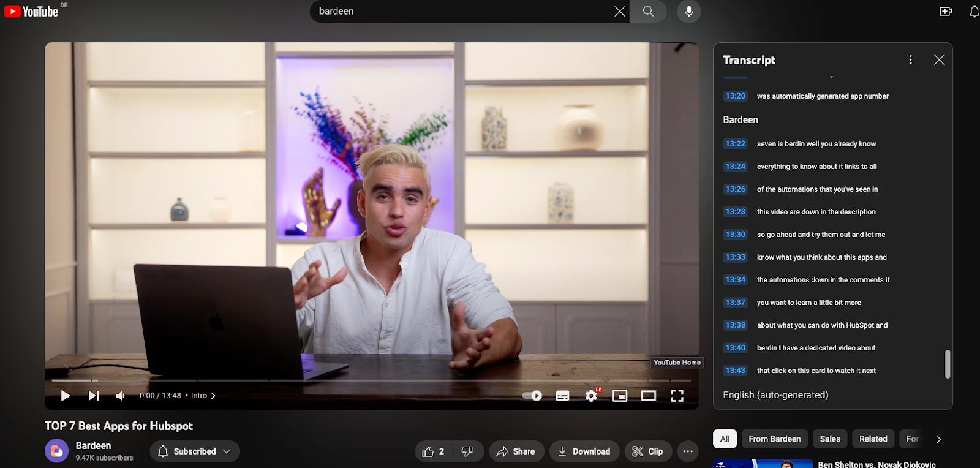Viewport: 980px width, 468px height.
Task: Open the Bardeen channel name link
Action: tap(93, 445)
